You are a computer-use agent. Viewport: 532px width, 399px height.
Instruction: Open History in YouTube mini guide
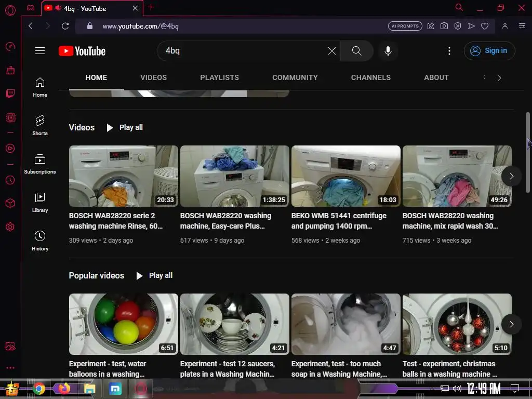click(x=40, y=241)
